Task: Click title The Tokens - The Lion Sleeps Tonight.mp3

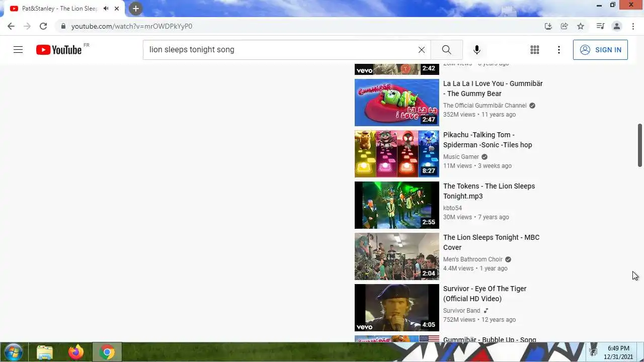Action: (489, 191)
